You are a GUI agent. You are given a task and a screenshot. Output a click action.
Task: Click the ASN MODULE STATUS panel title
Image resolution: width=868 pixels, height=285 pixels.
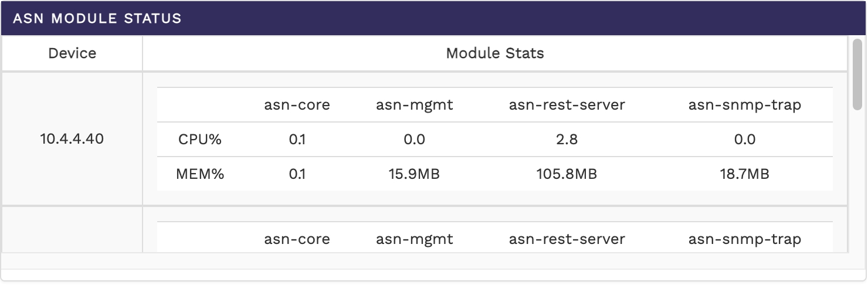(97, 18)
